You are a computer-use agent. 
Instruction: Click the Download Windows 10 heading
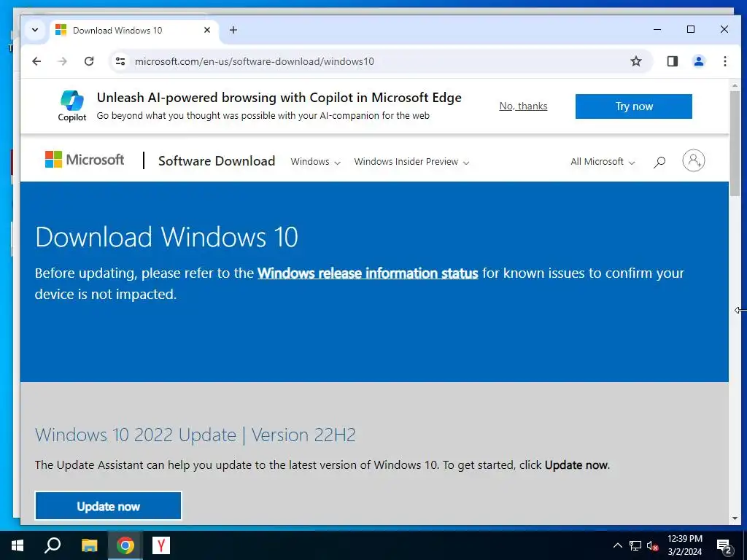[x=167, y=237]
